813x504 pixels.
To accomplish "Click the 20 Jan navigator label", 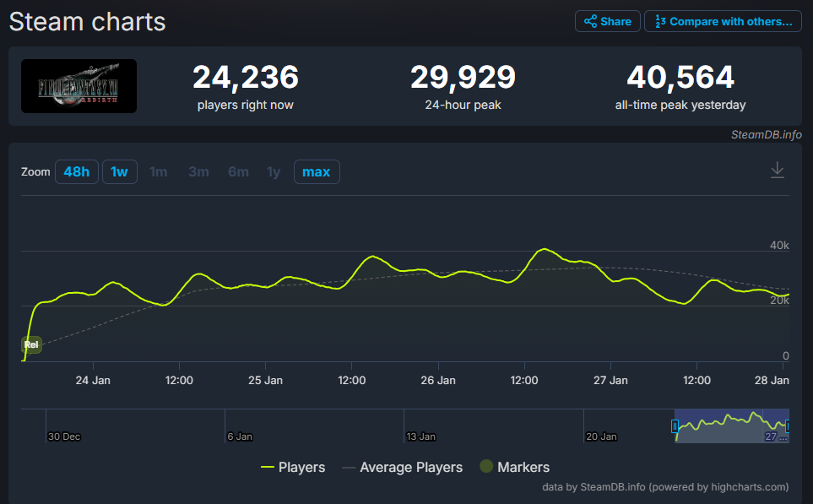I will click(x=601, y=436).
